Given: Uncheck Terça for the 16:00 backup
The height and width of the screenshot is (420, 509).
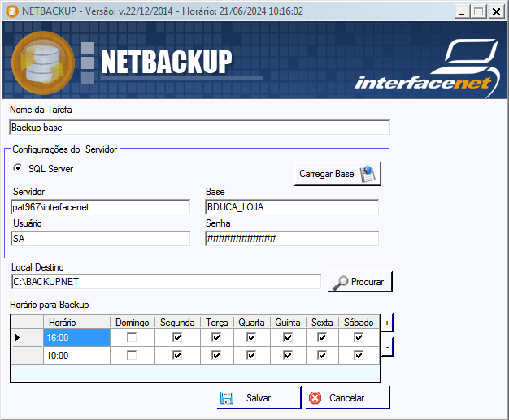Looking at the screenshot, I should click(x=216, y=337).
